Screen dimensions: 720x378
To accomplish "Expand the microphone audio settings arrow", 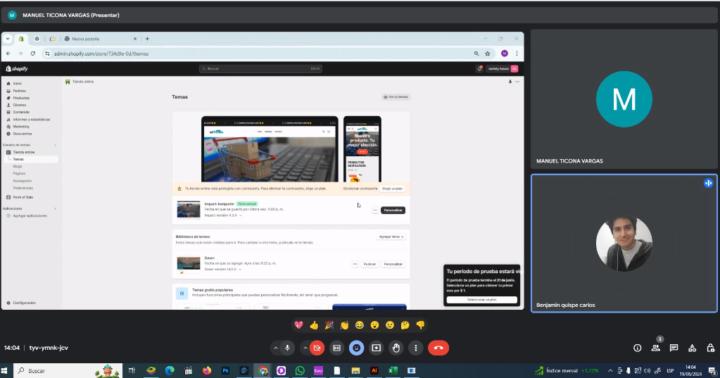I will [276, 348].
